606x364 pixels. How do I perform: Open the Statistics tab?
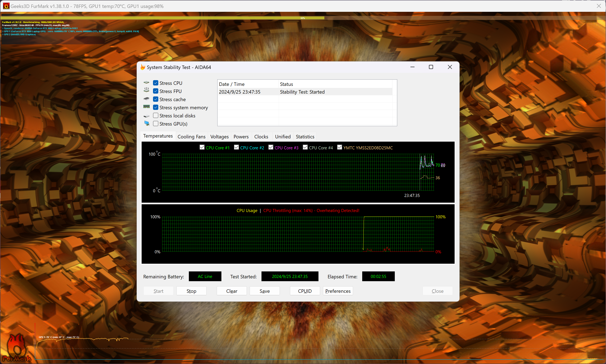305,137
